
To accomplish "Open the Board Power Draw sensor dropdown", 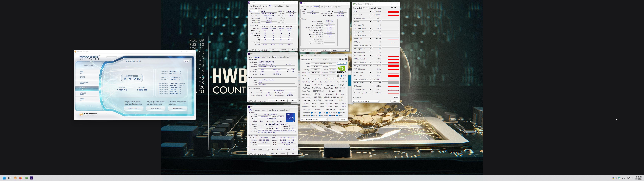I will point(371,56).
